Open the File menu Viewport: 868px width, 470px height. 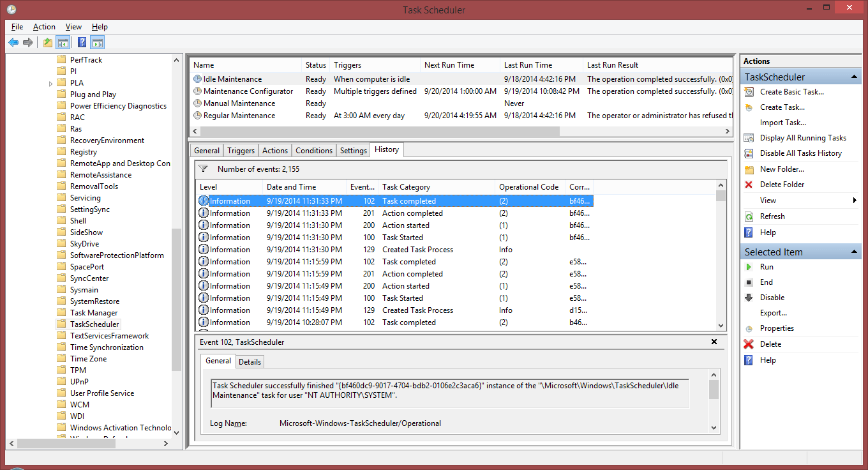(17, 27)
